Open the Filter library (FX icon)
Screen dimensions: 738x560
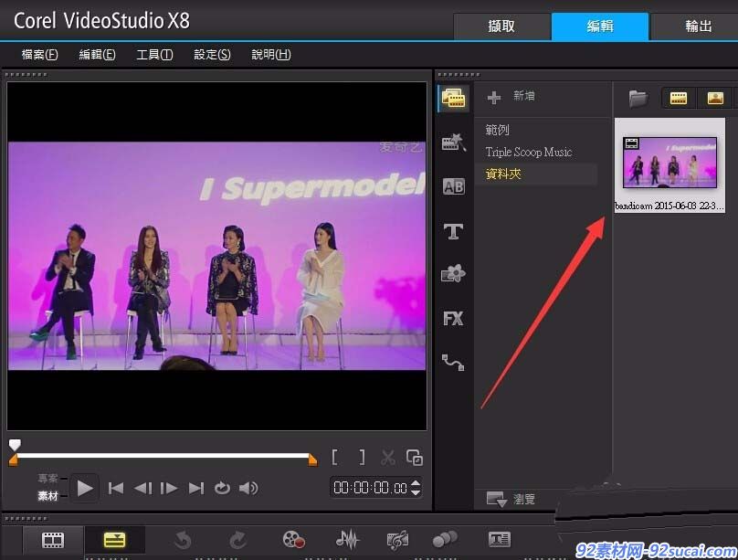453,319
